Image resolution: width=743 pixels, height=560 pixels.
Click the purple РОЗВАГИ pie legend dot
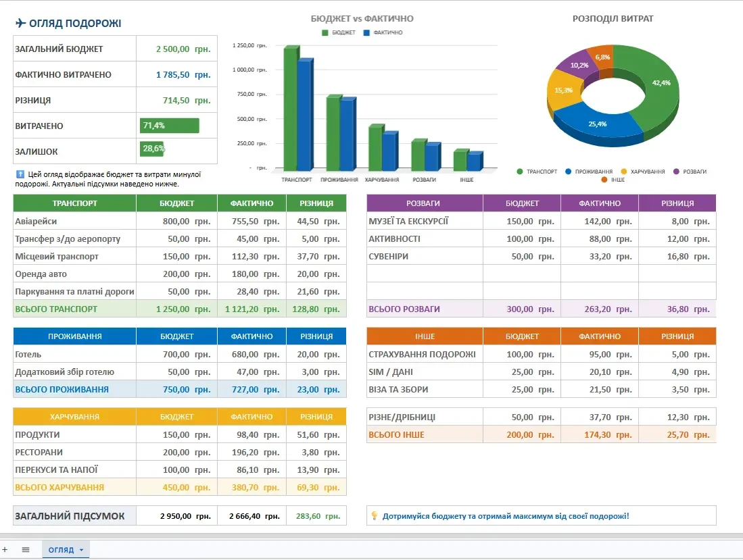coord(676,172)
